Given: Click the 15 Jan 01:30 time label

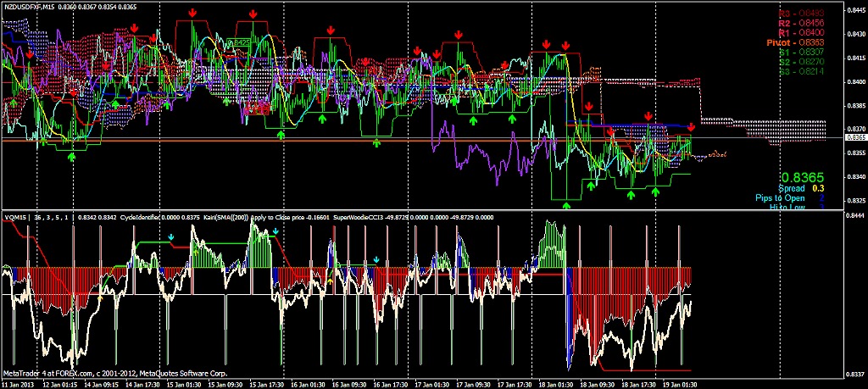Looking at the screenshot, I should pos(183,384).
